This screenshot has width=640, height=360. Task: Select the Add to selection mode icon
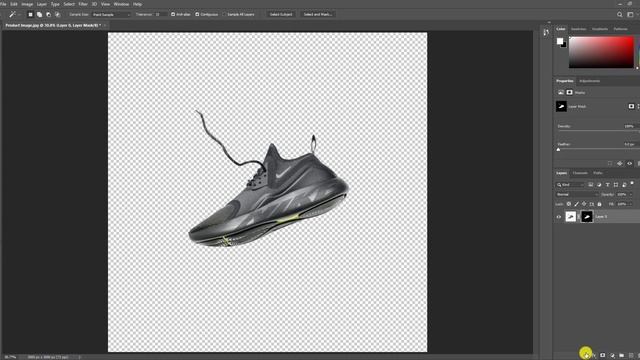pyautogui.click(x=39, y=14)
